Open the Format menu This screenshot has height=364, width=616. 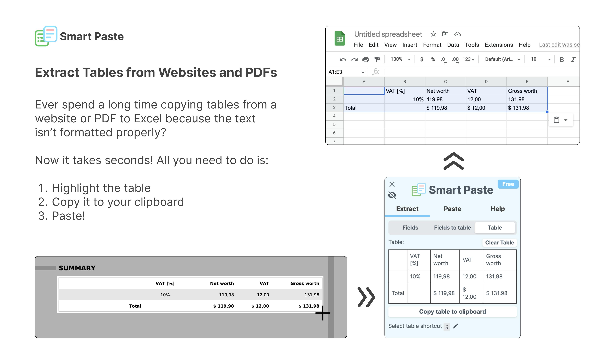click(432, 45)
